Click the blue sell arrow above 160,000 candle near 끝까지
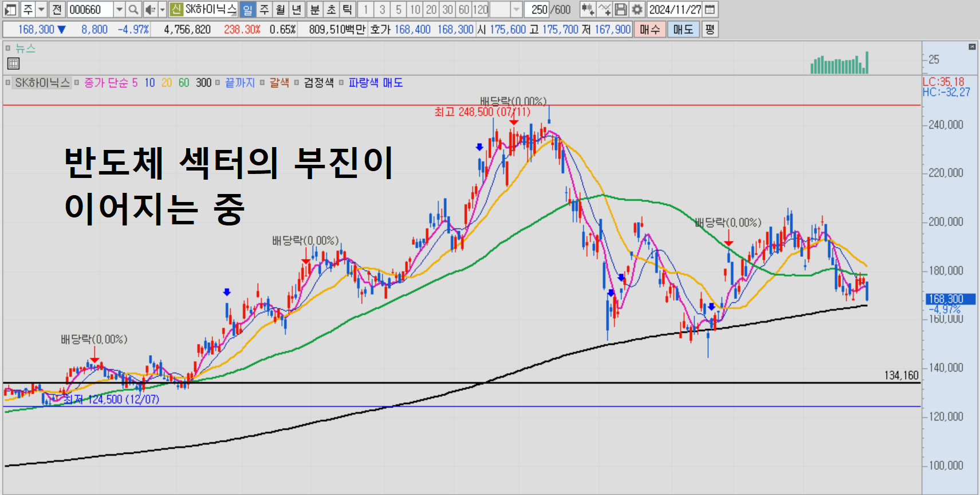The height and width of the screenshot is (495, 980). pyautogui.click(x=227, y=292)
